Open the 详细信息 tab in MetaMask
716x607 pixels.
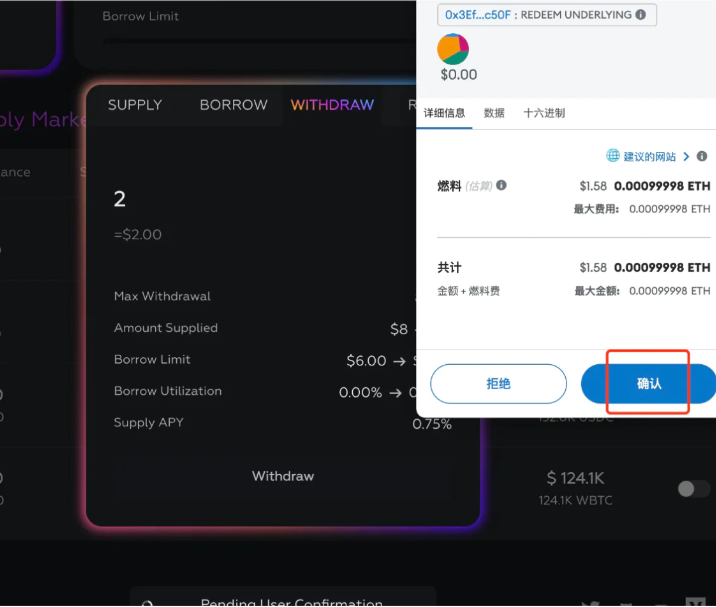point(444,113)
